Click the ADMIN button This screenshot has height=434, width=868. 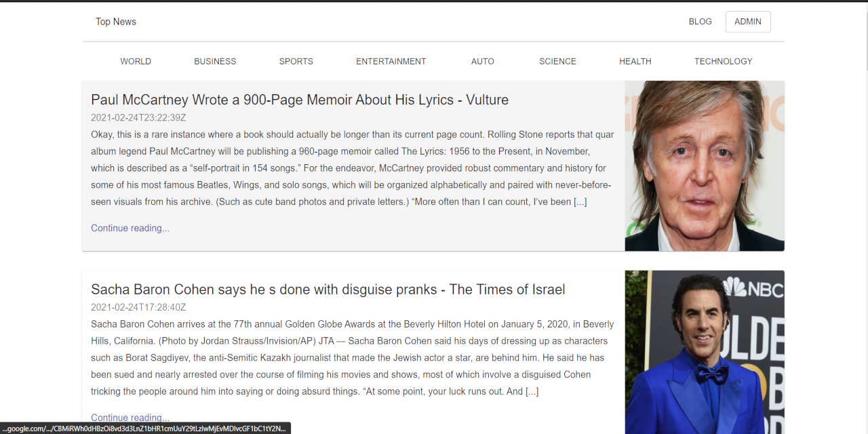pos(748,22)
